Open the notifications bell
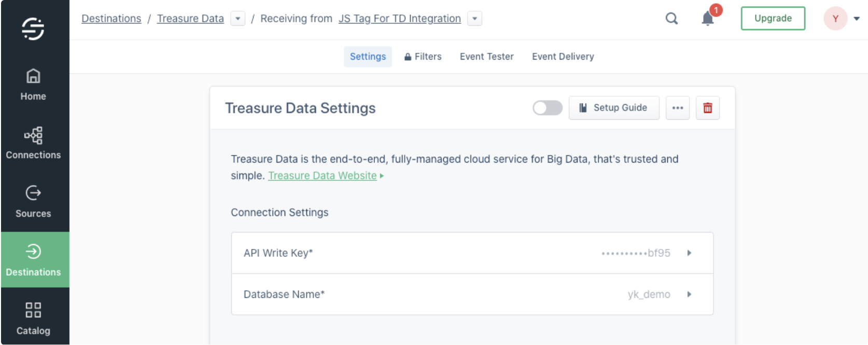Viewport: 868px width, 345px height. [x=708, y=19]
